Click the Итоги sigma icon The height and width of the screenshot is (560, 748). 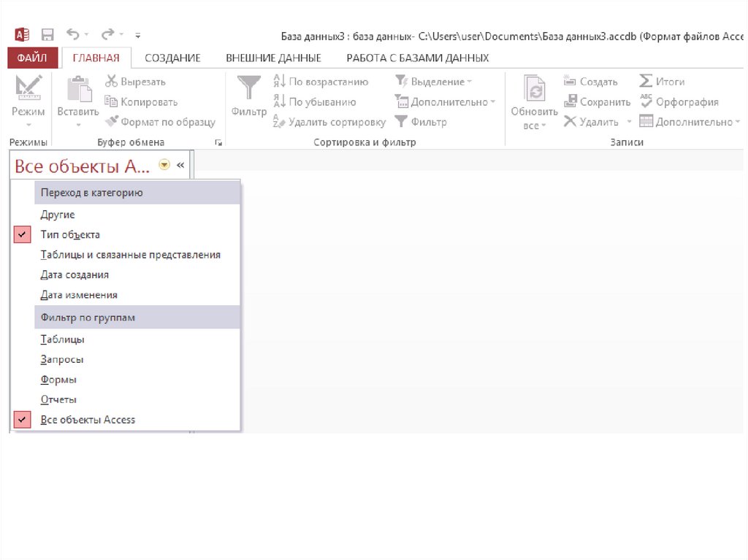click(x=646, y=82)
